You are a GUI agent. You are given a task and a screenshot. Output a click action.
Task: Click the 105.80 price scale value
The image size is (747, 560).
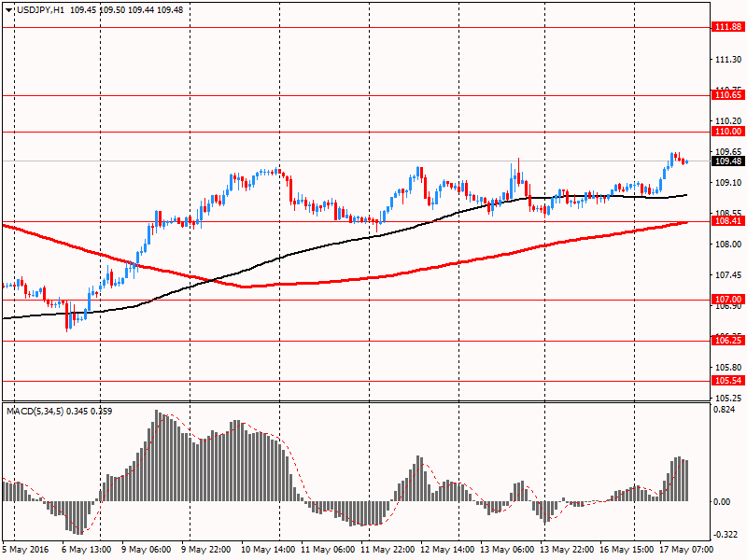coord(728,368)
